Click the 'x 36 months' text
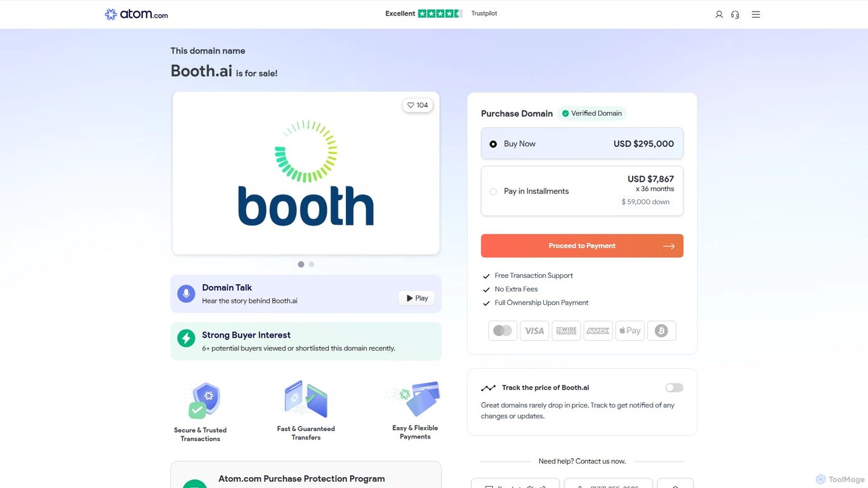868x488 pixels. pyautogui.click(x=655, y=189)
